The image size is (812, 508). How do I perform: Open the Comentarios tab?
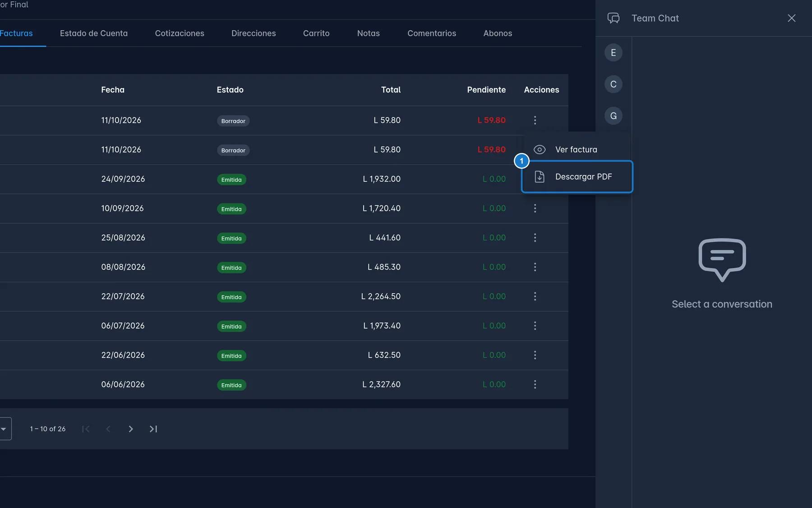pyautogui.click(x=432, y=33)
